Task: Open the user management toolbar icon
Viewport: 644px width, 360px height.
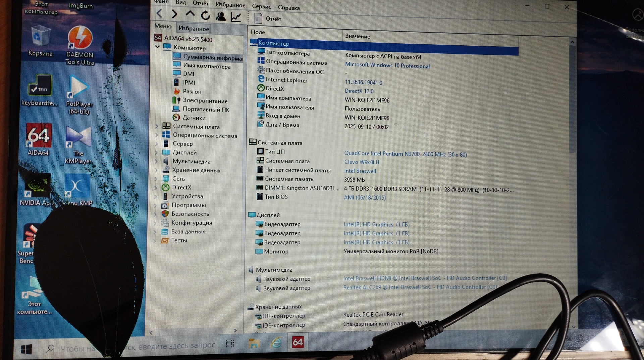Action: click(x=220, y=16)
